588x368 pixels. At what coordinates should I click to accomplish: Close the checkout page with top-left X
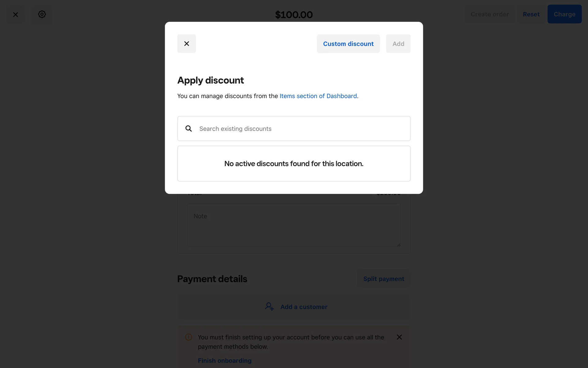click(16, 14)
